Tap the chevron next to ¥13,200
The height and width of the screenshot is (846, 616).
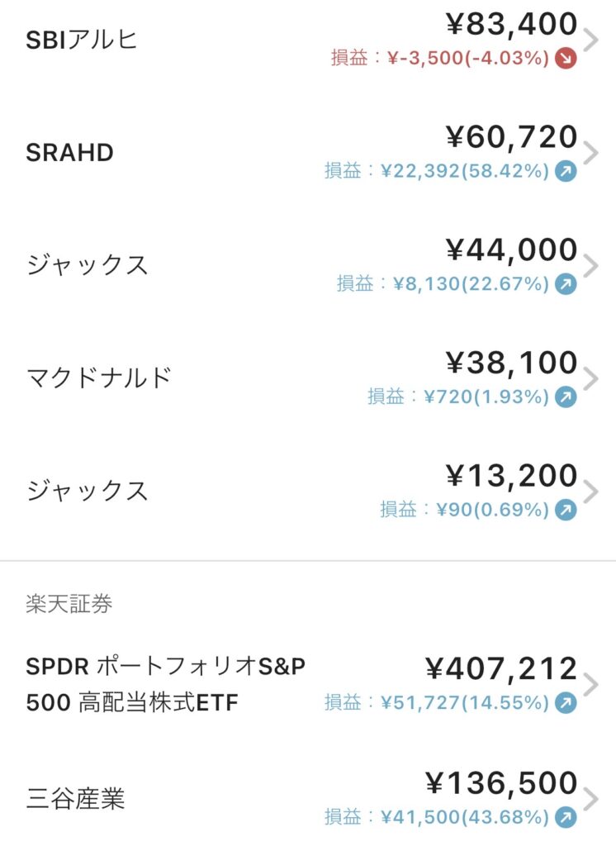coord(590,491)
